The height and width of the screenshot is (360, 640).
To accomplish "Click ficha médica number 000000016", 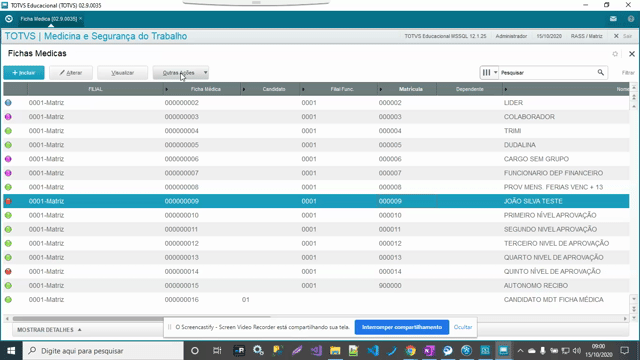I will [x=182, y=300].
